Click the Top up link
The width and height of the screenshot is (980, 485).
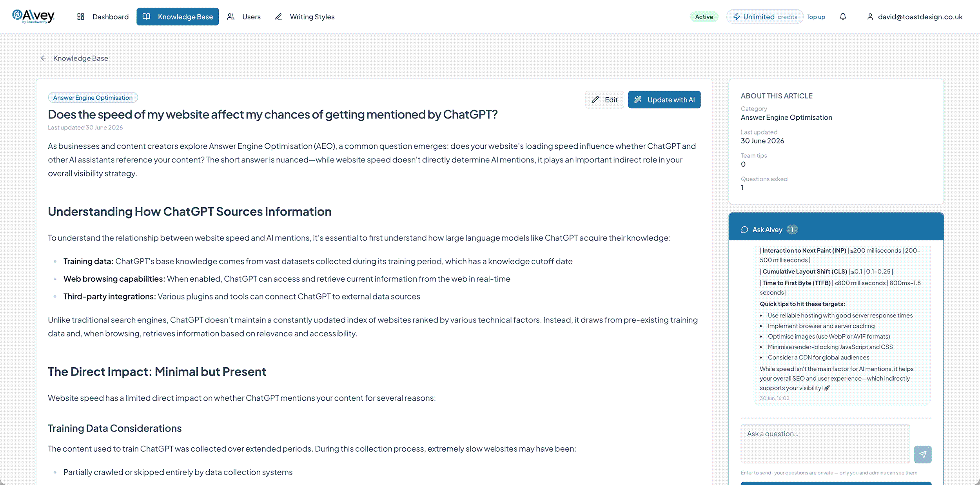click(815, 17)
